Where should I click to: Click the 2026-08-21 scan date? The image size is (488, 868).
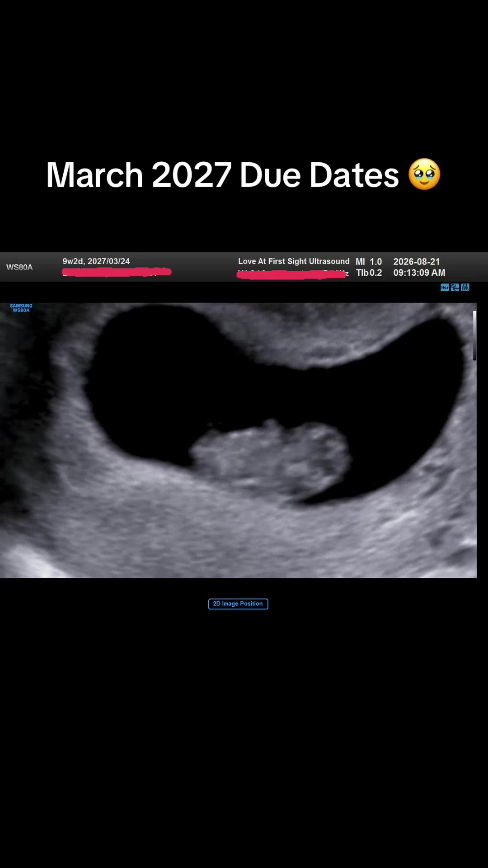[417, 262]
